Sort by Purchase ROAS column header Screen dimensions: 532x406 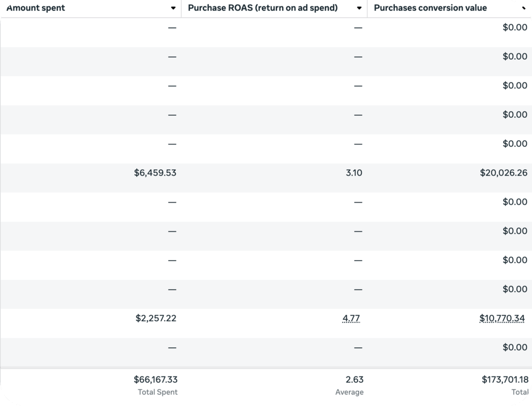pyautogui.click(x=262, y=8)
